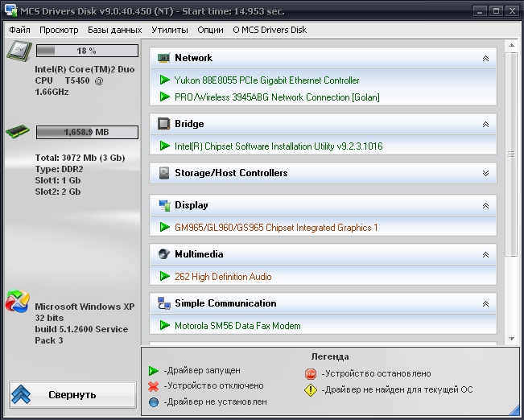Click the CPU usage 18% progress bar
Screen dimensions: 524x420
pyautogui.click(x=87, y=51)
